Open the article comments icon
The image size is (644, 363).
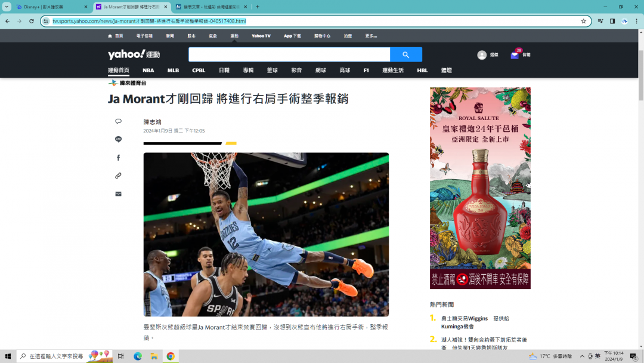(x=118, y=121)
